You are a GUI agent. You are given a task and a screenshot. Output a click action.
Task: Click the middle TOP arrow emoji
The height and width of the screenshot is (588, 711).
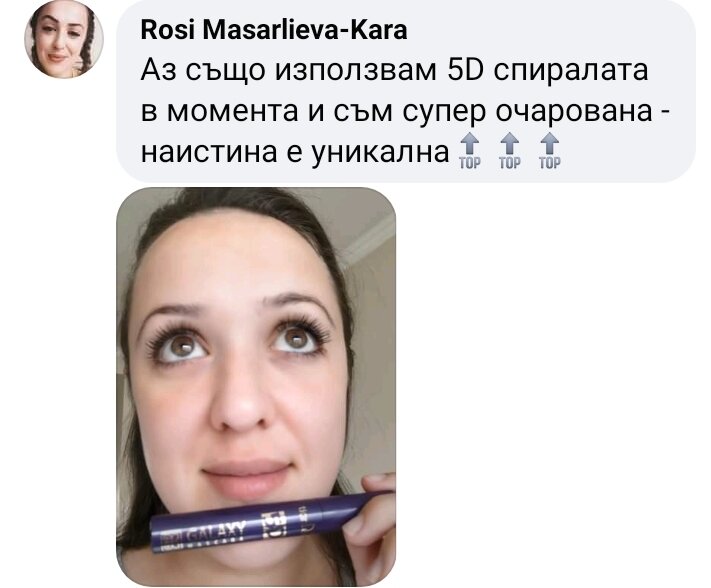[x=510, y=151]
